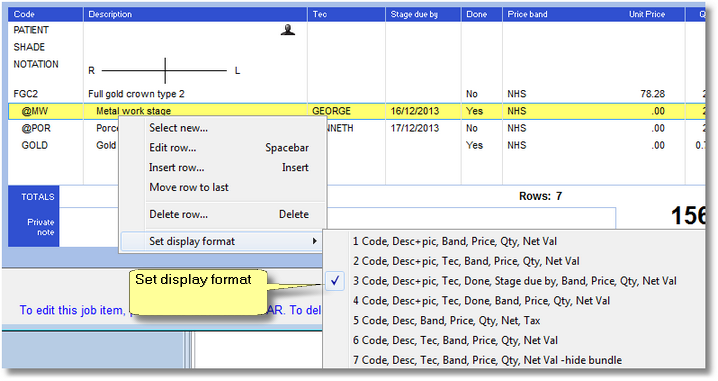The width and height of the screenshot is (718, 381).
Task: Select format 7 with hide bundle
Action: pyautogui.click(x=487, y=360)
